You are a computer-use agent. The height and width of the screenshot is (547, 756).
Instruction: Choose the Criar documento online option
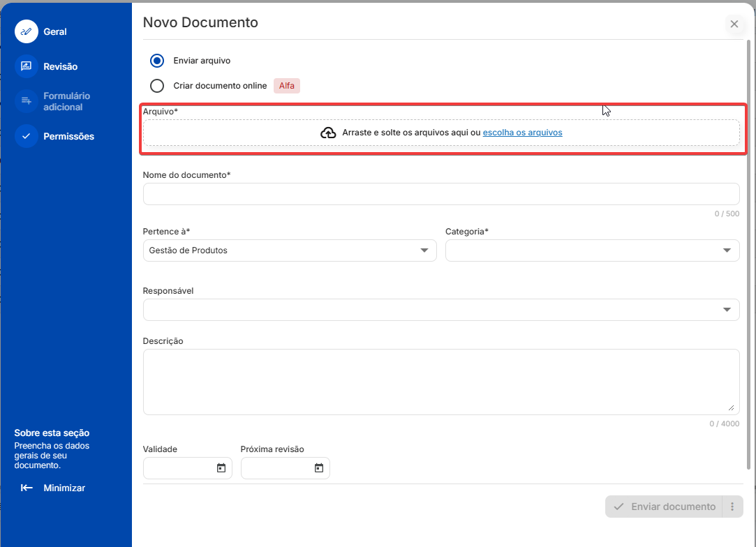pyautogui.click(x=156, y=85)
